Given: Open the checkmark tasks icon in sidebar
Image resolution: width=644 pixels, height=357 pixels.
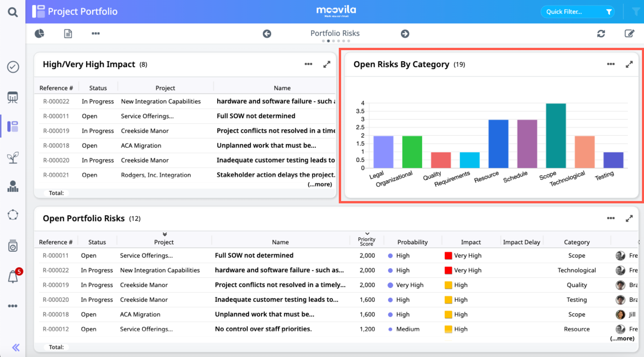Looking at the screenshot, I should pos(13,67).
